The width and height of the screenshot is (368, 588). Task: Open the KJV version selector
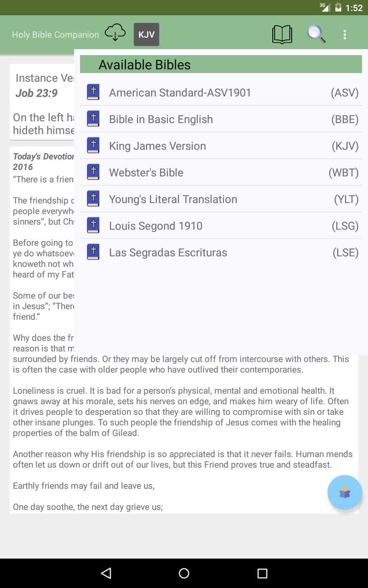tap(146, 34)
